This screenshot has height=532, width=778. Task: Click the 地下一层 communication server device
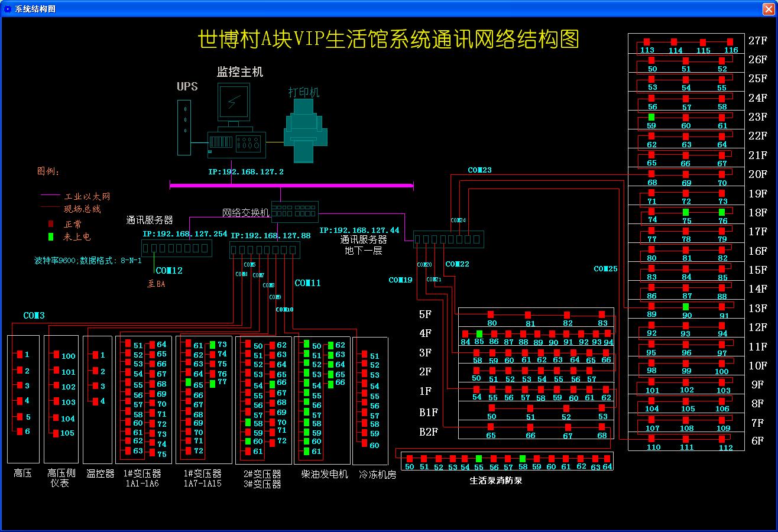448,239
